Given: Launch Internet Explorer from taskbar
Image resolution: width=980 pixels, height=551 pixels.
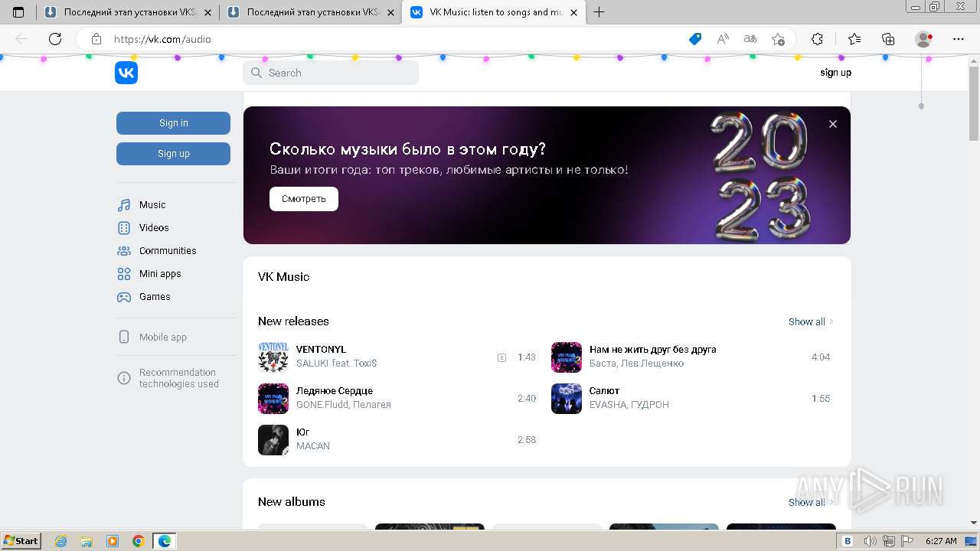Looking at the screenshot, I should [61, 541].
